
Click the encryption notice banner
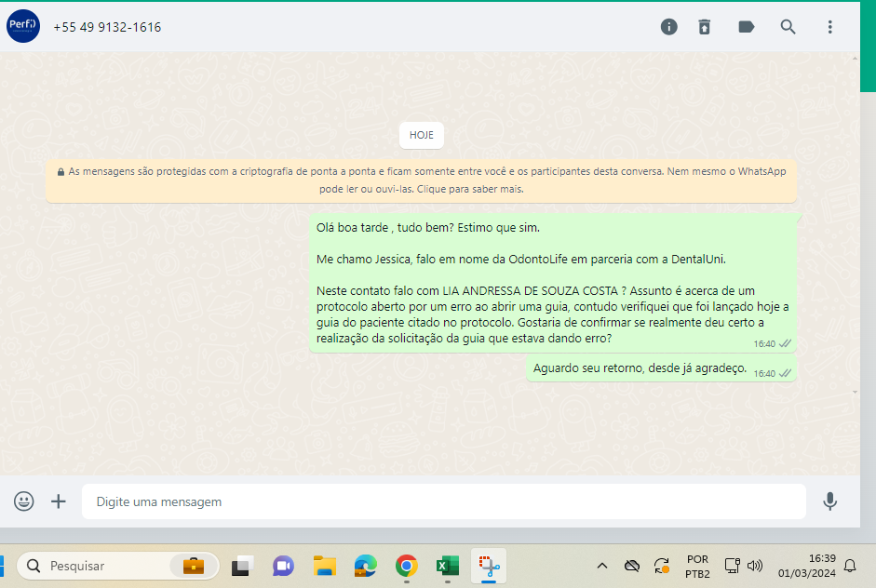421,180
